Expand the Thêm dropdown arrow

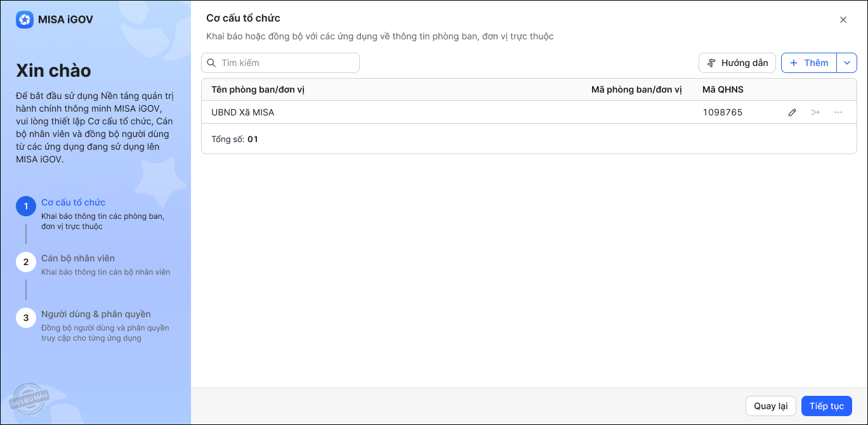tap(847, 63)
